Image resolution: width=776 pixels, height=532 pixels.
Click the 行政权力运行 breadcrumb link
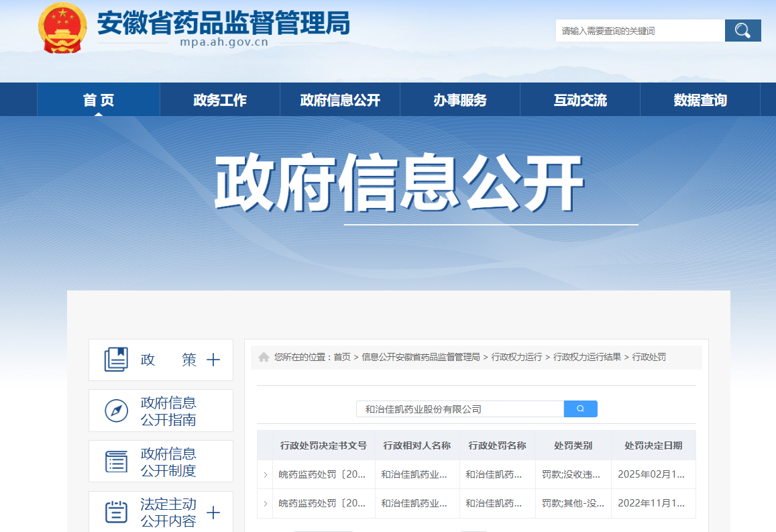[516, 357]
